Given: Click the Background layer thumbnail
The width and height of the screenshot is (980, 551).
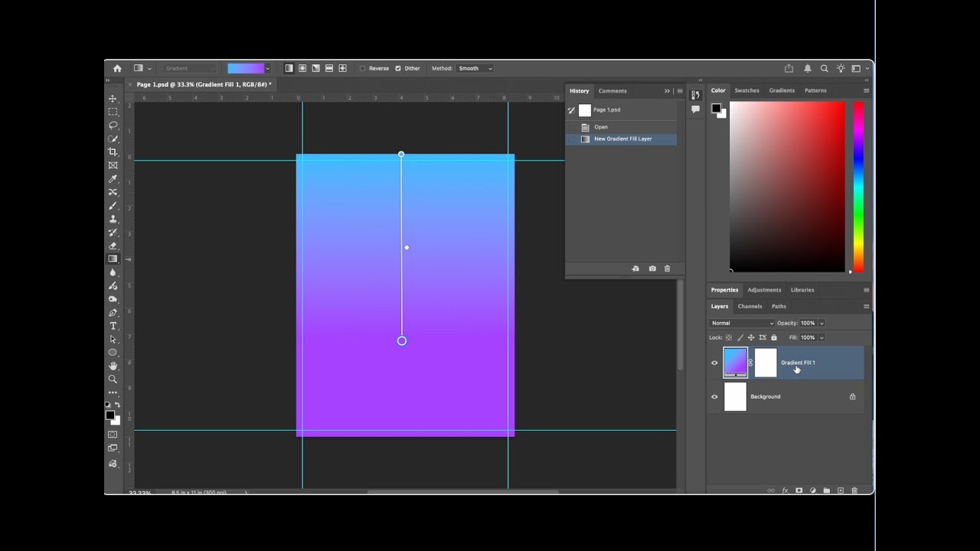Looking at the screenshot, I should [735, 396].
